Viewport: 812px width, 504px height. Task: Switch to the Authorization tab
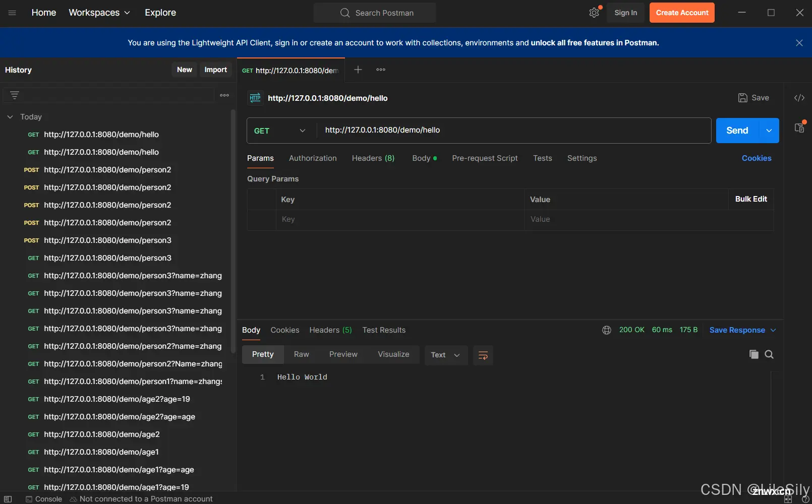coord(313,158)
